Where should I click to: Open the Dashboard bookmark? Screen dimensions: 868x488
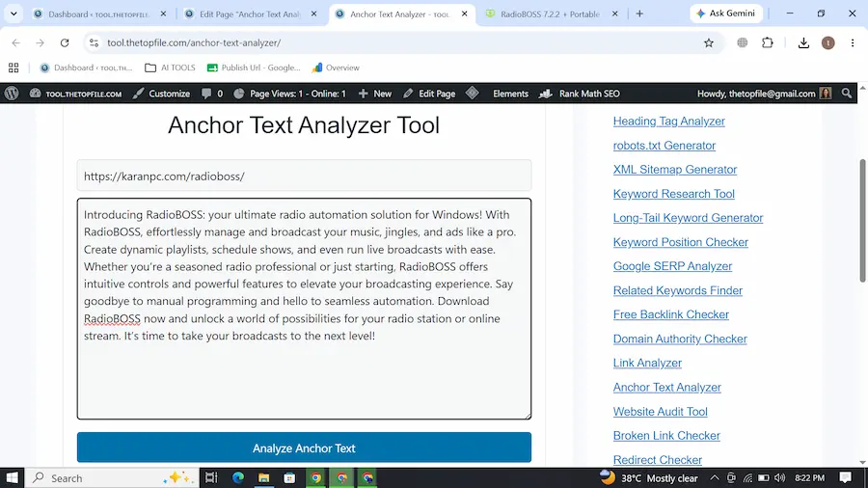(x=87, y=68)
